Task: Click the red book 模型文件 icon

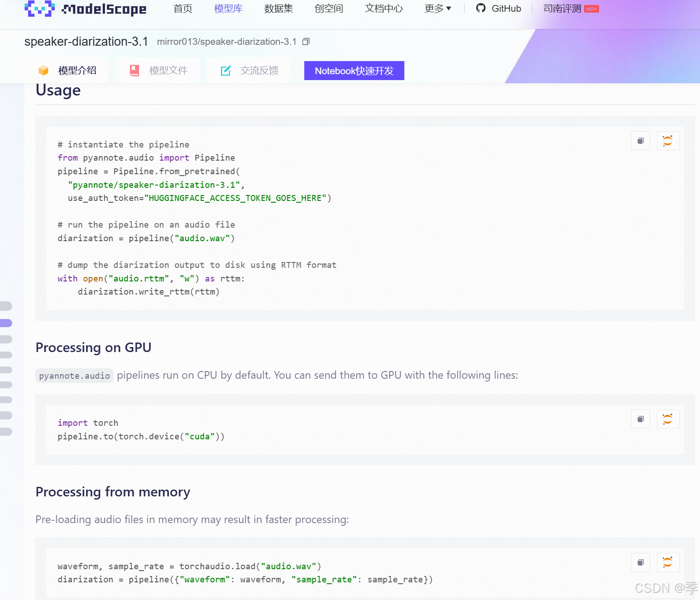Action: (134, 71)
